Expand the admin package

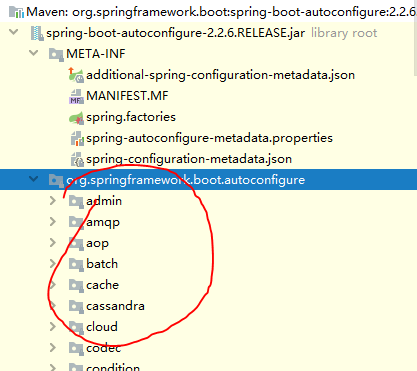[53, 201]
